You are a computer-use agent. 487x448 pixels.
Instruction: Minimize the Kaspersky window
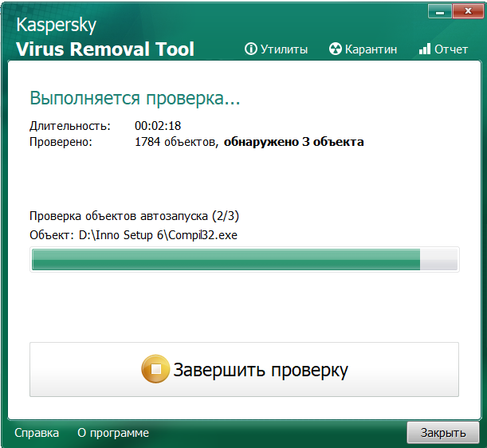pyautogui.click(x=440, y=12)
